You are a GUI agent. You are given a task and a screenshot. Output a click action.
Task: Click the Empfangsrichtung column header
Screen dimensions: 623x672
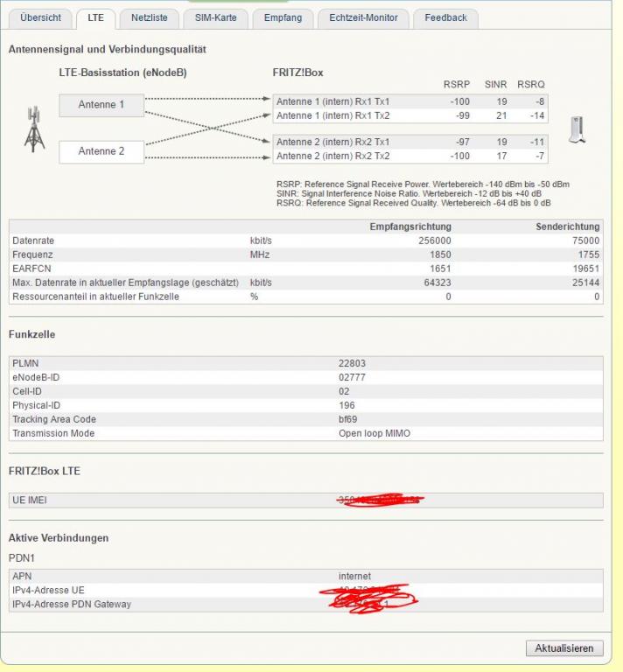pyautogui.click(x=410, y=227)
